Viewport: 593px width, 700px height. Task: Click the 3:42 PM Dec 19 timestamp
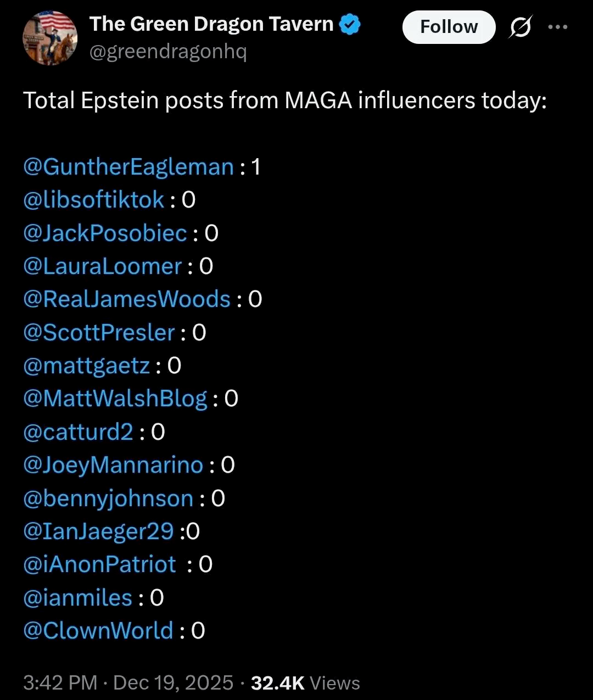[128, 683]
